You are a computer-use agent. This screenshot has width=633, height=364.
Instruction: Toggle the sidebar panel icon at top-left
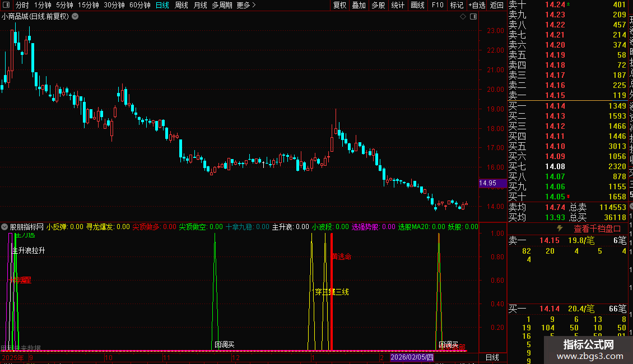[x=6, y=5]
